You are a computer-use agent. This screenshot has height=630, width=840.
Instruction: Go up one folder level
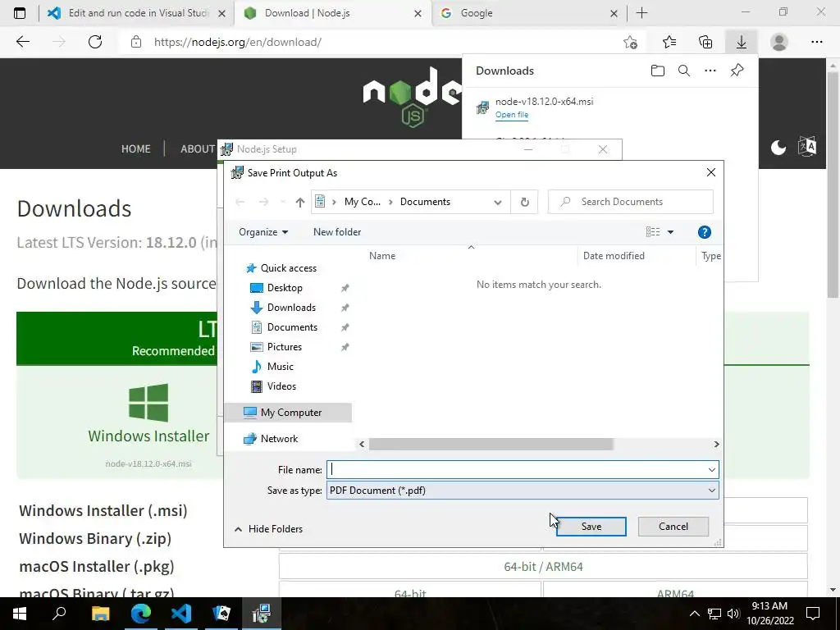[x=300, y=202]
